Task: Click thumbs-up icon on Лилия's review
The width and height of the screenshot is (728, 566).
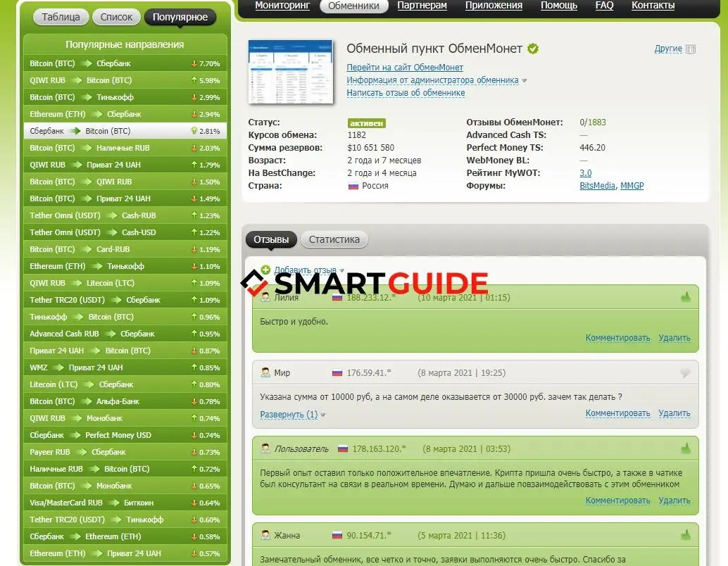Action: (x=686, y=298)
